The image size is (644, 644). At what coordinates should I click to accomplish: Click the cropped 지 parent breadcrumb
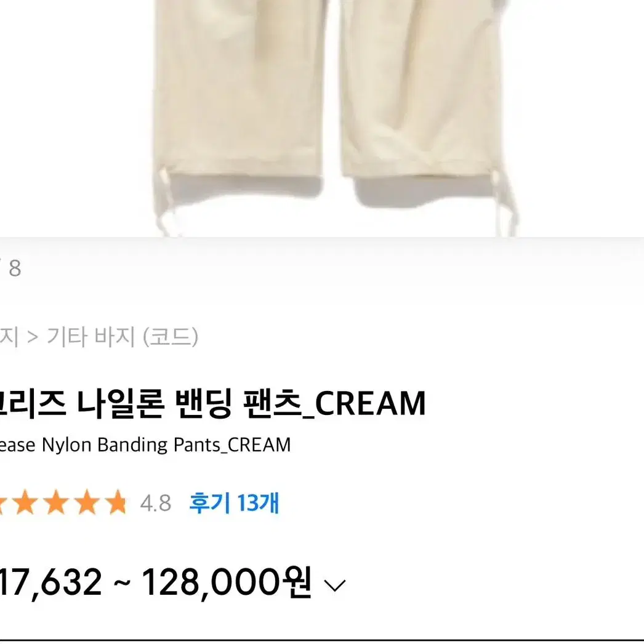point(9,337)
